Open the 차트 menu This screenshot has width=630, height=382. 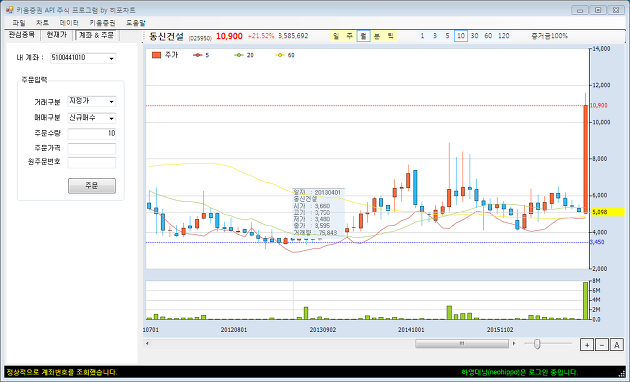[x=43, y=23]
